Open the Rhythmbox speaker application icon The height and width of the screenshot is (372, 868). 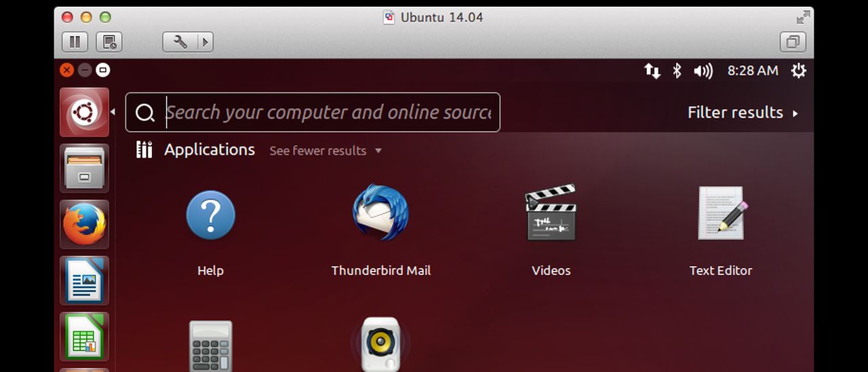click(380, 344)
